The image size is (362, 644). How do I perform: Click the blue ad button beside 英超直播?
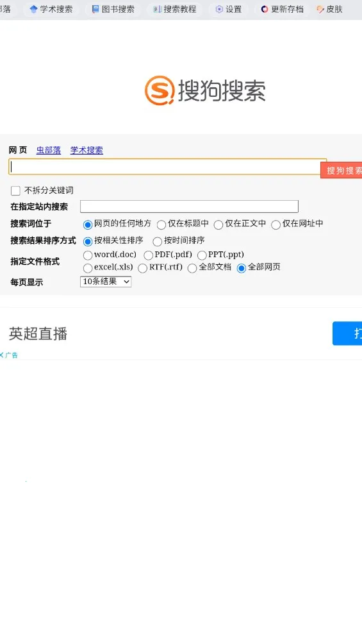347,333
